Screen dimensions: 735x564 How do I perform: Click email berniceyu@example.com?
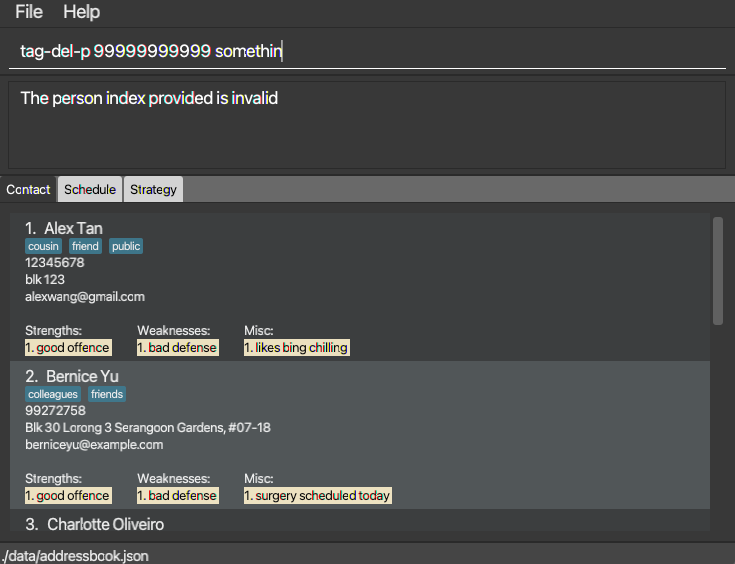coord(94,445)
